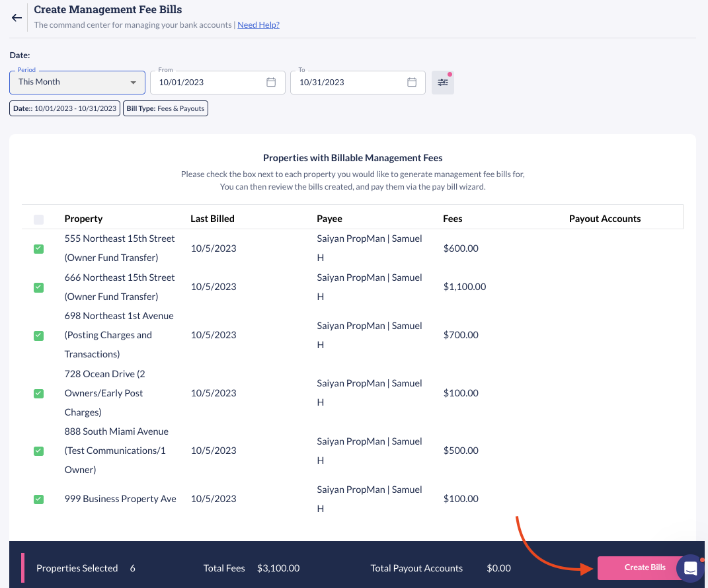Select the $1,100.00 fee amount
This screenshot has width=708, height=588.
coord(465,287)
